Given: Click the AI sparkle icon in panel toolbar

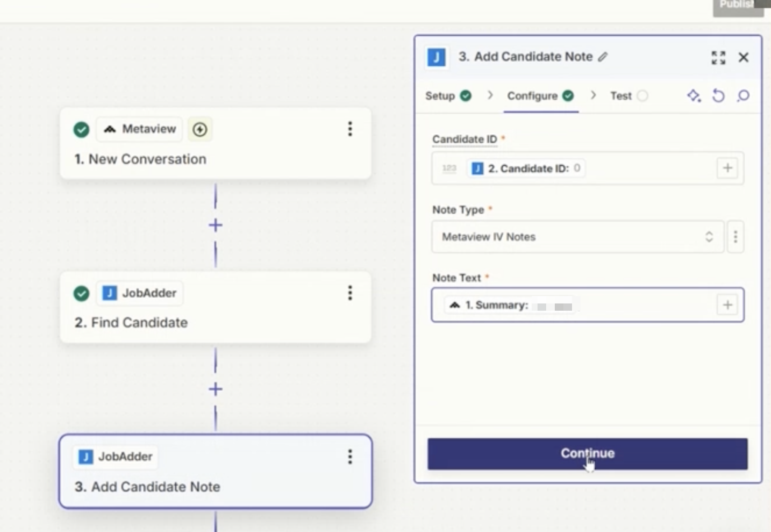Looking at the screenshot, I should (x=693, y=96).
